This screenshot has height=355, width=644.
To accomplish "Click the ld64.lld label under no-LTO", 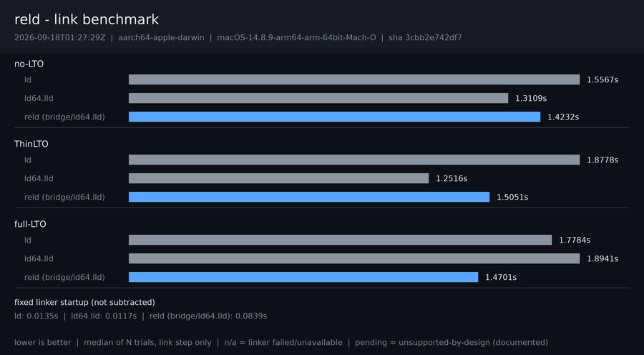I will [x=39, y=98].
